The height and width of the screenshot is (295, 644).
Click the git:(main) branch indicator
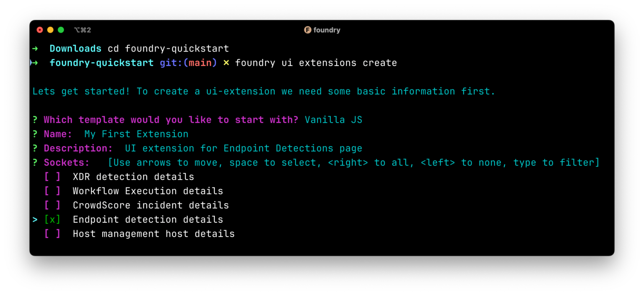pyautogui.click(x=188, y=63)
